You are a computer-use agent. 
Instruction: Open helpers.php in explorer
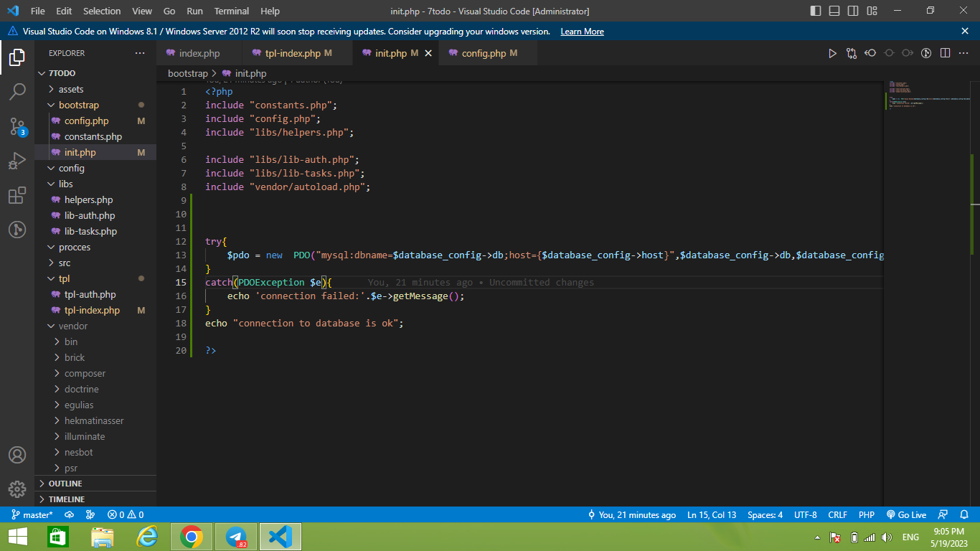[x=95, y=199]
